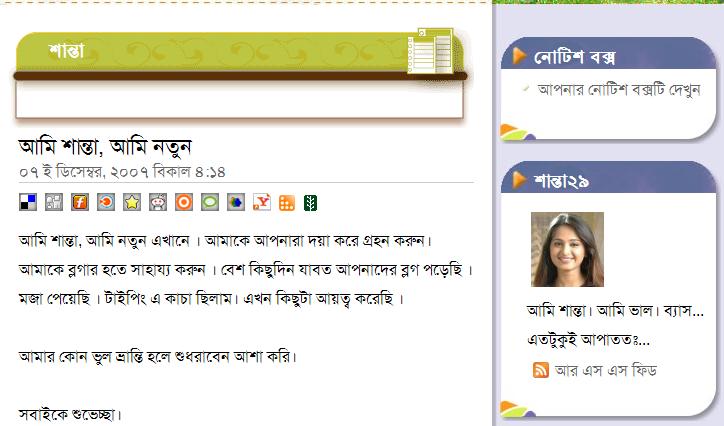
Task: Share post via Delicious checkered icon
Action: pos(28,202)
